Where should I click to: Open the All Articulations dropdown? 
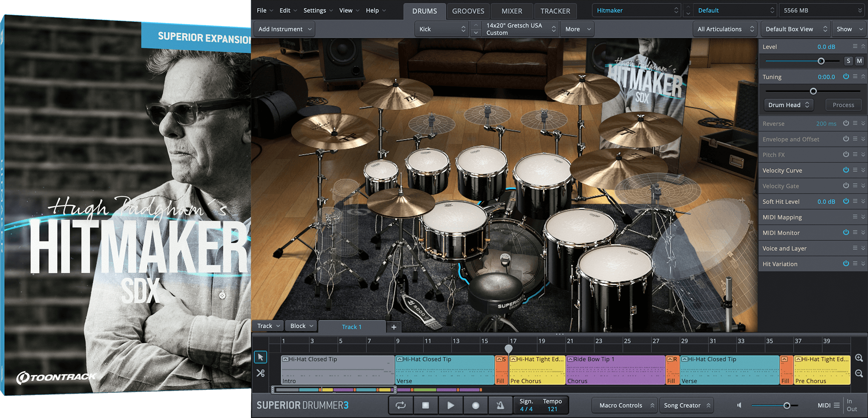pyautogui.click(x=725, y=29)
